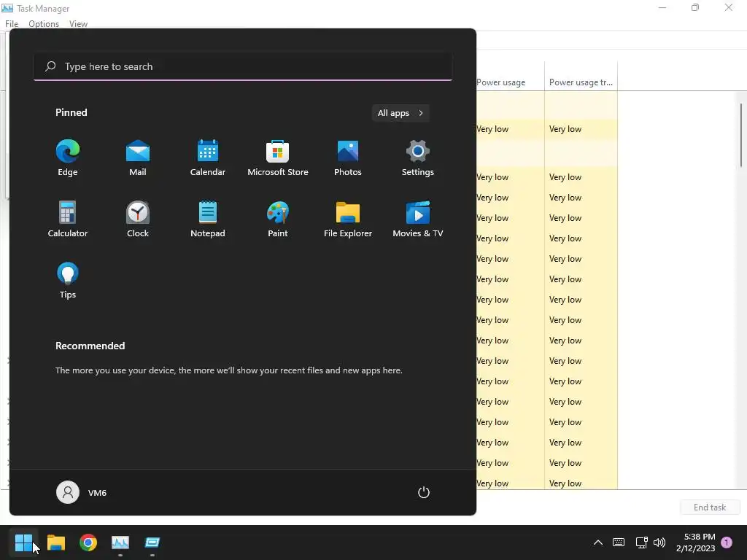
Task: Expand the All apps list
Action: point(400,113)
